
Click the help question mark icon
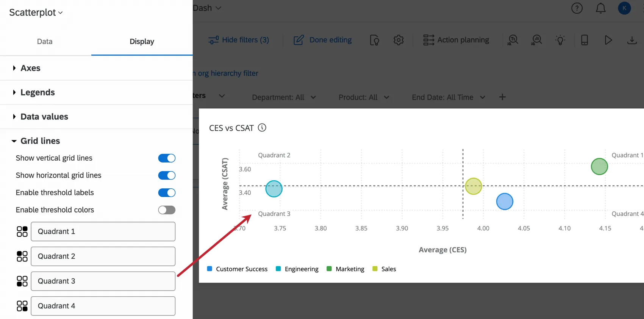(x=577, y=8)
